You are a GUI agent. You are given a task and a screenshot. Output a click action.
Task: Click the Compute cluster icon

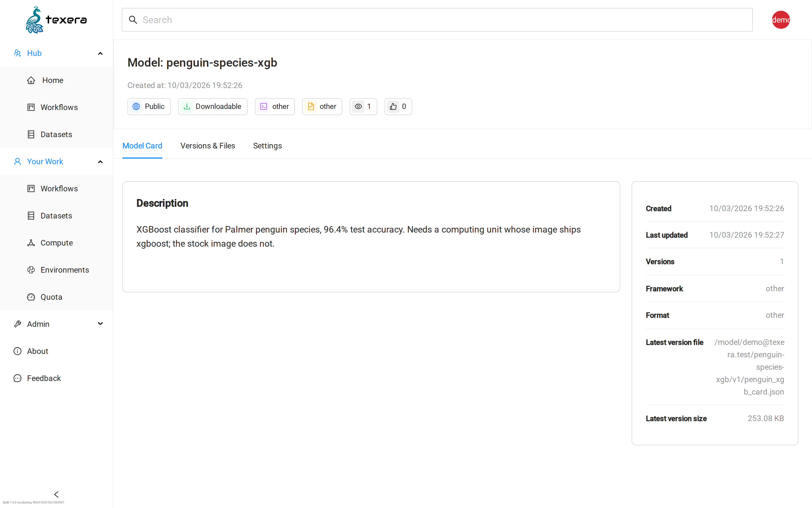click(x=31, y=243)
